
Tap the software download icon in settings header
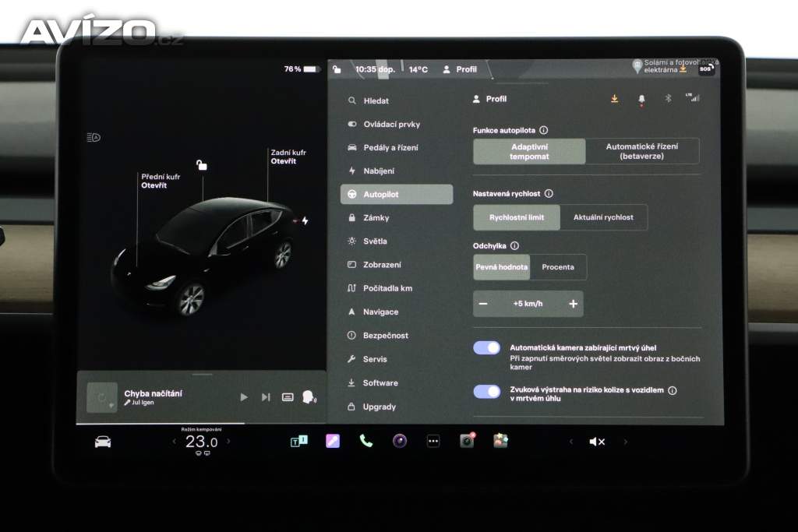click(614, 99)
